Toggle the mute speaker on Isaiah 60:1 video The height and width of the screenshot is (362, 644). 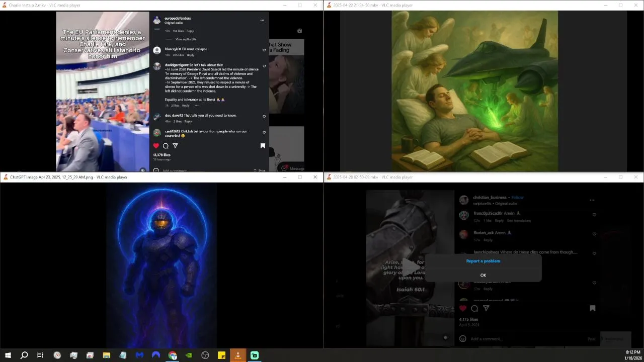pyautogui.click(x=445, y=337)
